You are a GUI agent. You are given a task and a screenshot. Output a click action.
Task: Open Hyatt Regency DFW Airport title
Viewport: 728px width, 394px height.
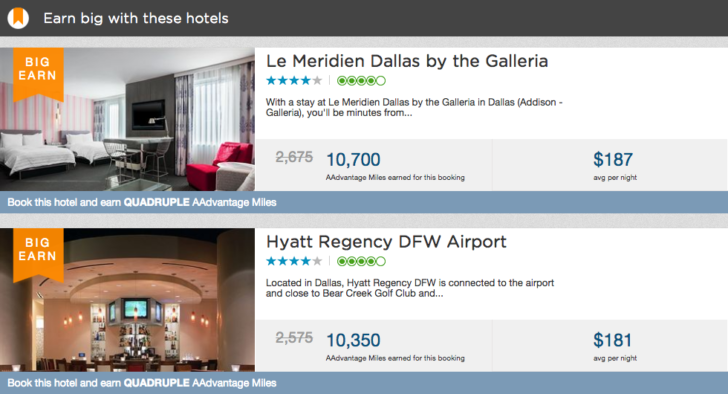(x=386, y=242)
